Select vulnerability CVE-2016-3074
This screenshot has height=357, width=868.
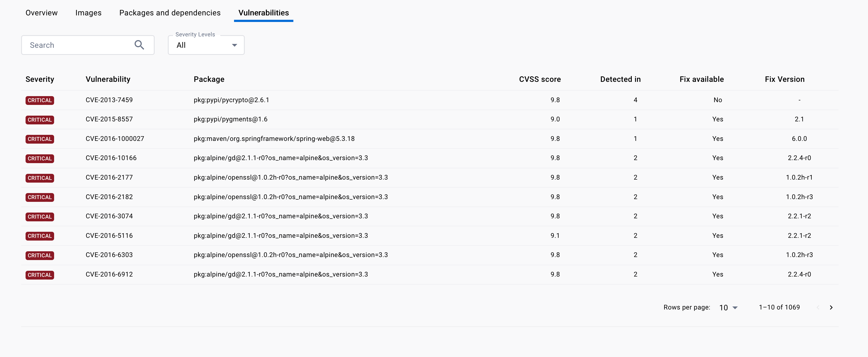pos(109,216)
